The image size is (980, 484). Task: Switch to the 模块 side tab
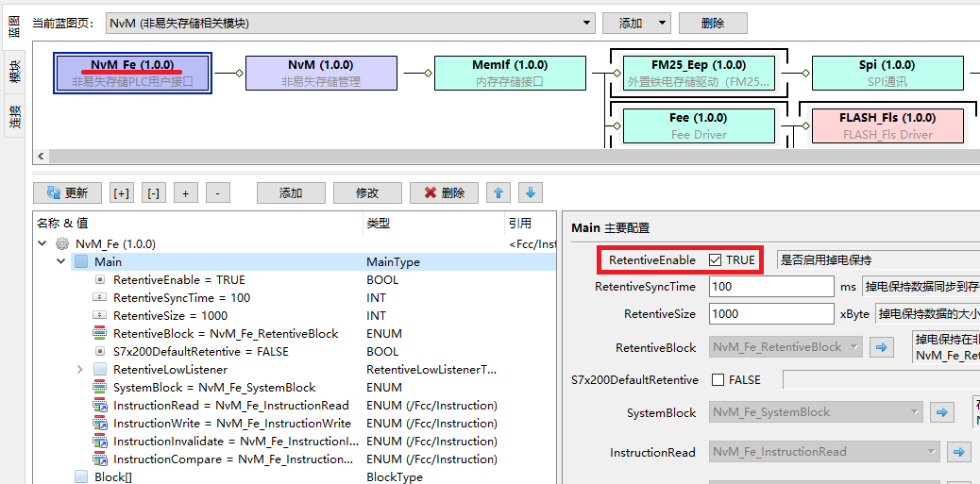14,73
